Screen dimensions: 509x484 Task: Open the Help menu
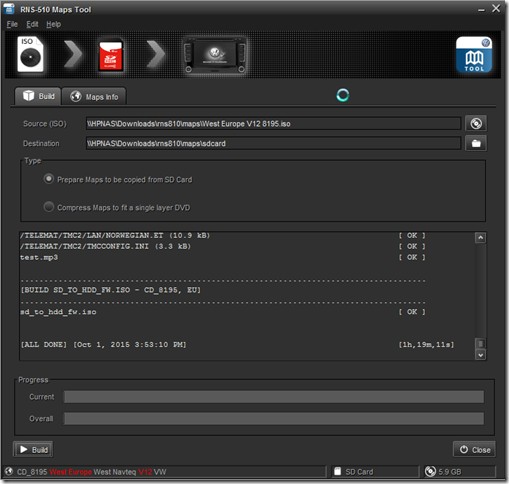pos(53,24)
